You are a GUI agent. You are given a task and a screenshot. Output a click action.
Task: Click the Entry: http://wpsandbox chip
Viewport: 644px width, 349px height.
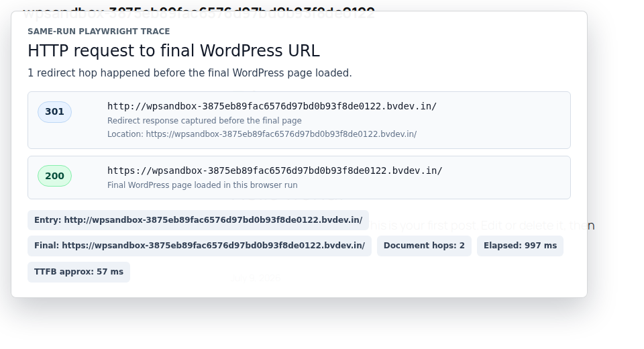(x=198, y=220)
